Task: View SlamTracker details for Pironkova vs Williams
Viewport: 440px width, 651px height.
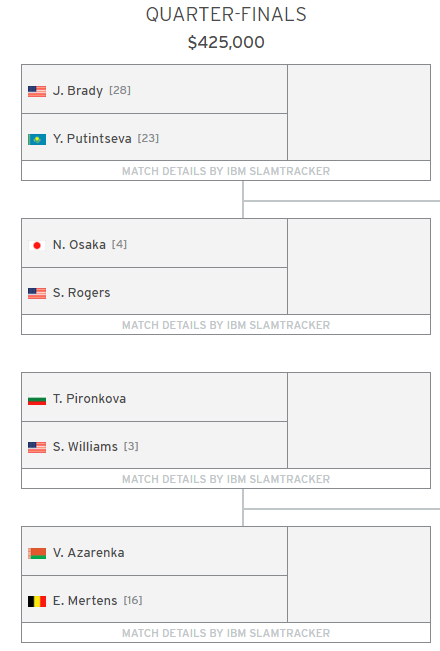Action: 226,479
